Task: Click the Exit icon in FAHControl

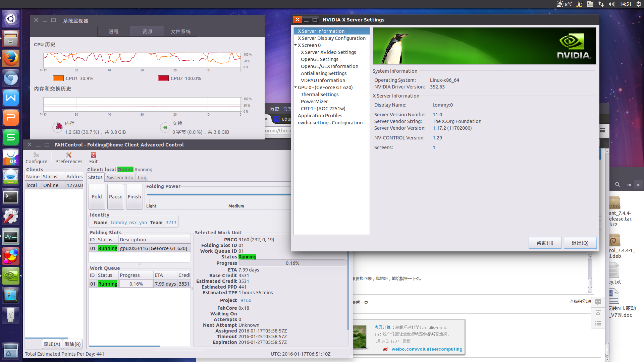Action: [94, 158]
